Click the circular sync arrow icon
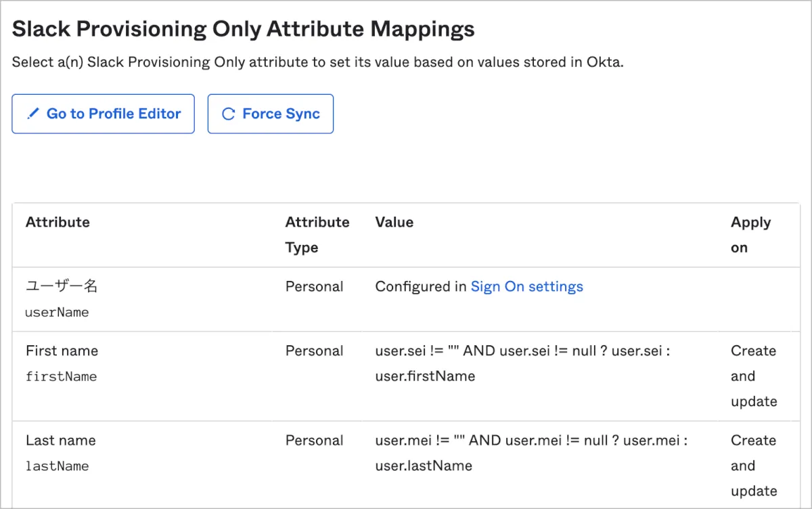The width and height of the screenshot is (812, 509). [x=229, y=114]
